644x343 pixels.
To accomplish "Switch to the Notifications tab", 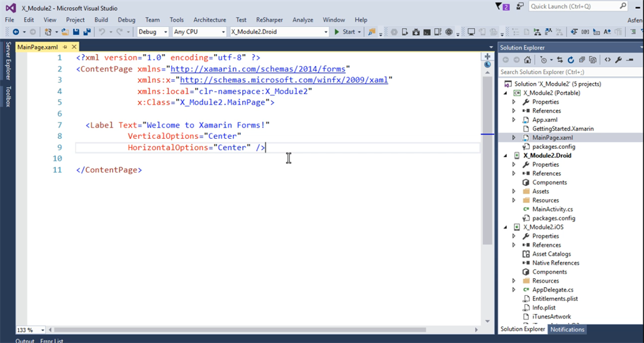I will (567, 329).
